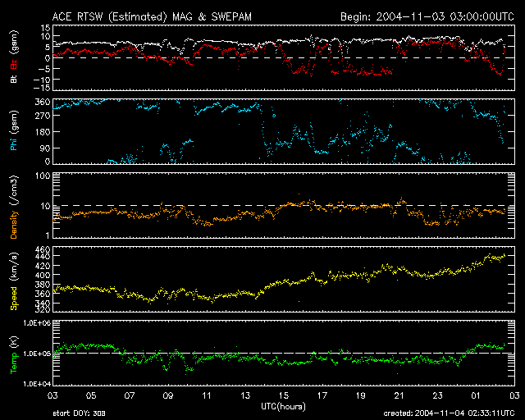Click the '440' tick on the Speed axis
The width and height of the screenshot is (525, 420).
tap(43, 256)
